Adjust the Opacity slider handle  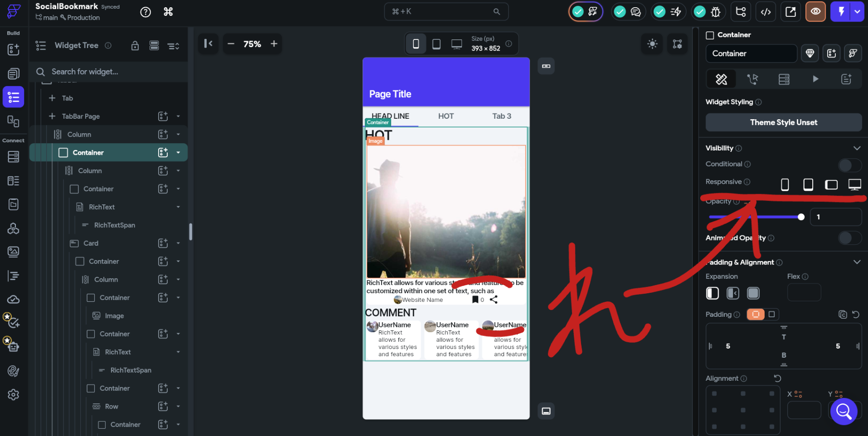tap(801, 217)
